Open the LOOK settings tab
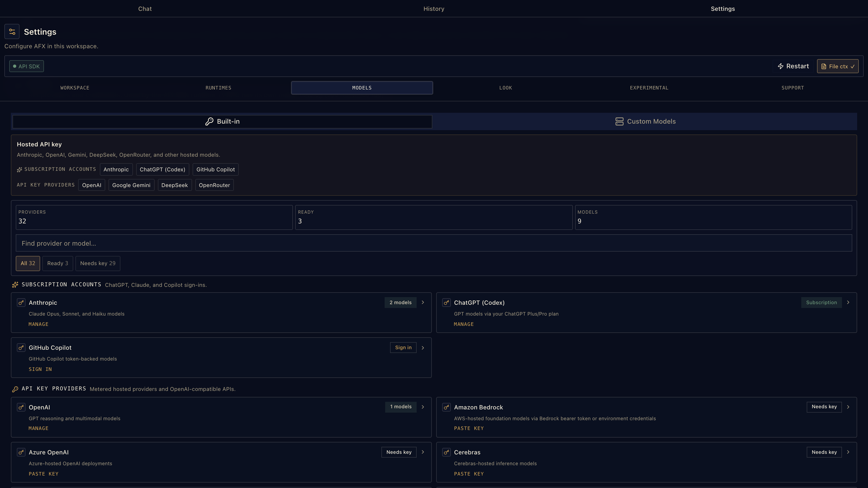This screenshot has height=488, width=868. 505,88
